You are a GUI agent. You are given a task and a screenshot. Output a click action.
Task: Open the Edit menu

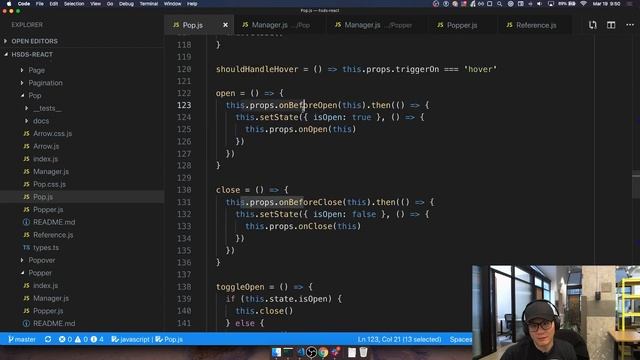53,4
